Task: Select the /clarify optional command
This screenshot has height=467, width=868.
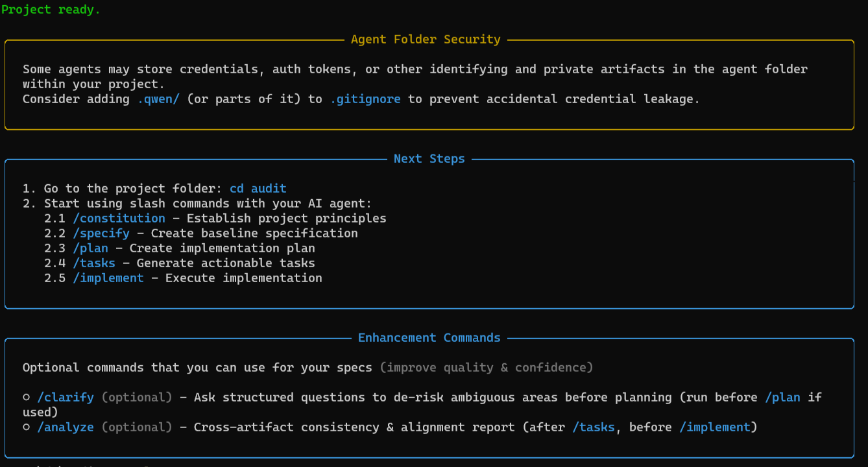Action: pos(66,397)
